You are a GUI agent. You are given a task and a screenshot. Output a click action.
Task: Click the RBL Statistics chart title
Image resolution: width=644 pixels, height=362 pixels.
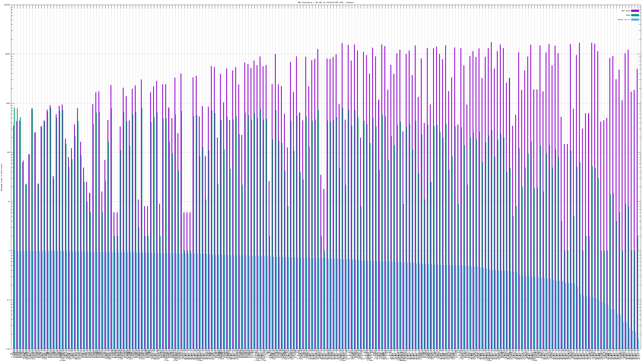(326, 2)
